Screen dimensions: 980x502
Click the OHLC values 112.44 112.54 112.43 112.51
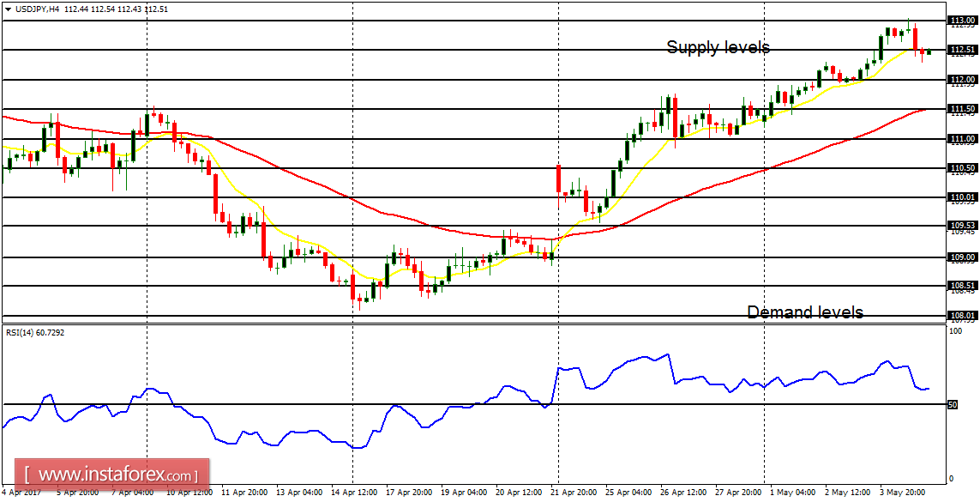tap(116, 9)
